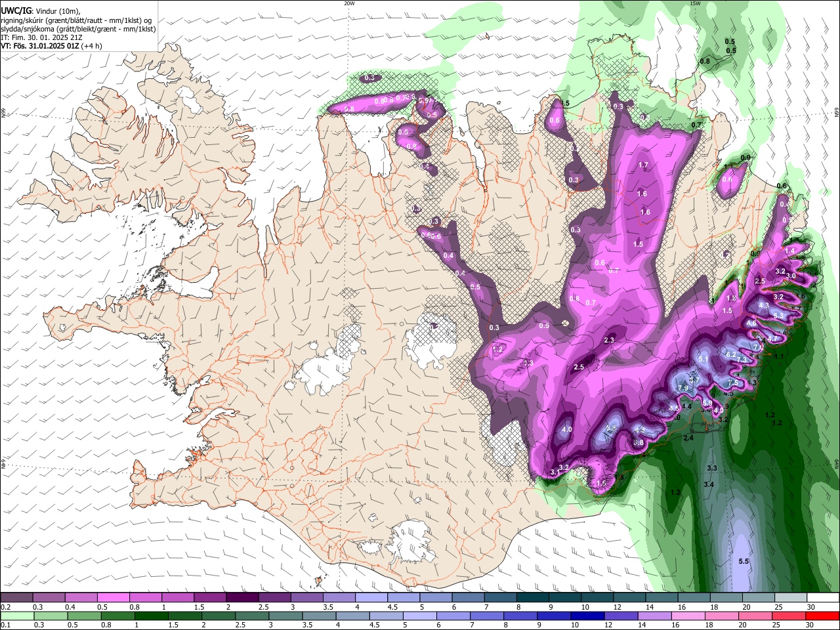The width and height of the screenshot is (840, 630).
Task: Click the '20W' longitude label
Action: (x=349, y=3)
